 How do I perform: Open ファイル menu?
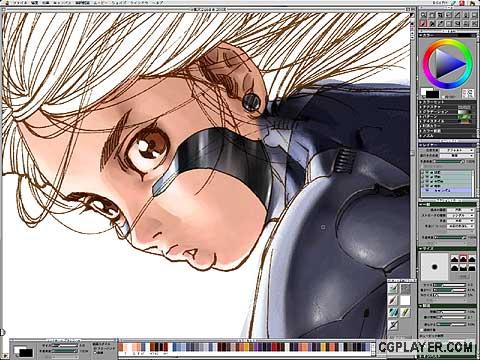[x=20, y=3]
